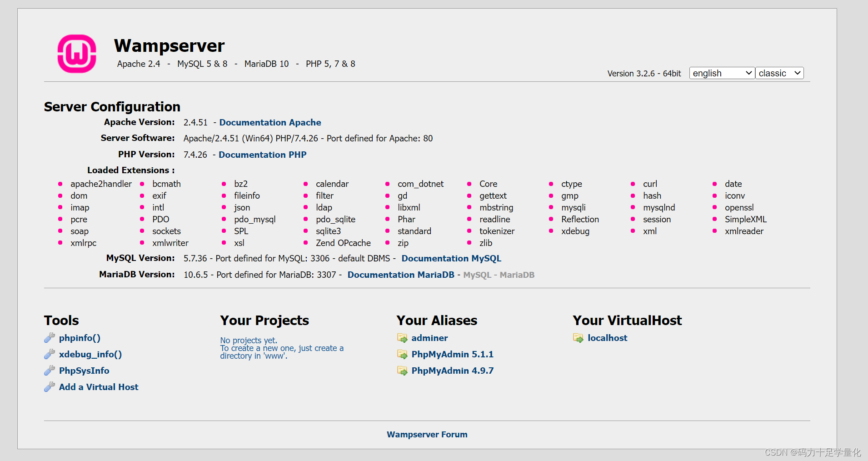Click the wrench icon beside PhpSysInfo

[50, 371]
